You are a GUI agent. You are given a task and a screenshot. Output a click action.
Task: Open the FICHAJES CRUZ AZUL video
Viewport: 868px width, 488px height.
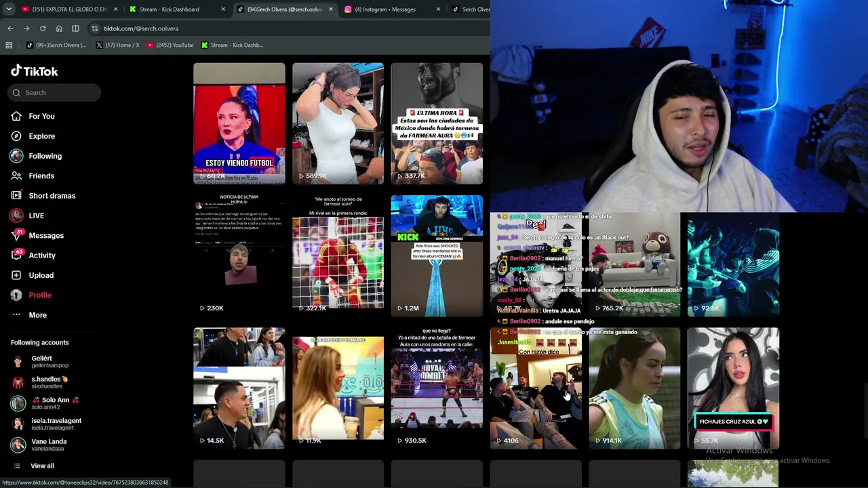tap(733, 388)
